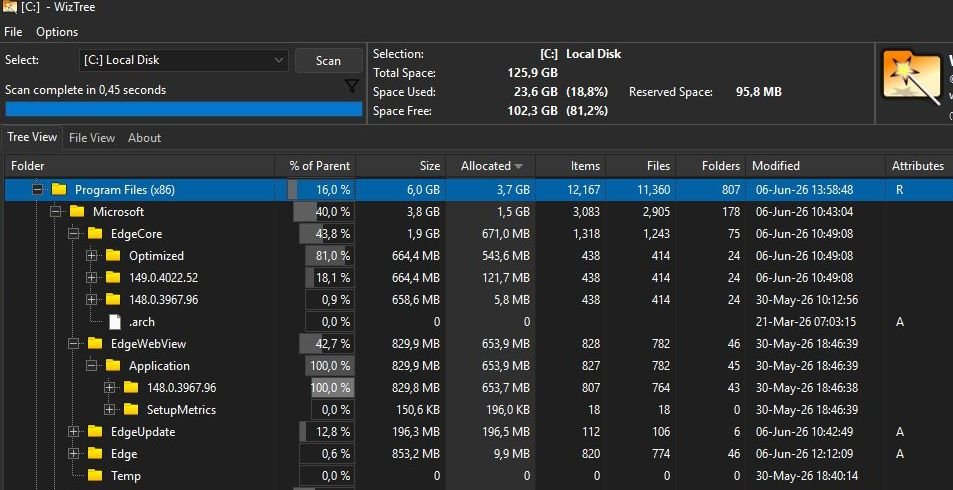Click the Edge folder icon
Screen dimensions: 953x490
click(95, 454)
